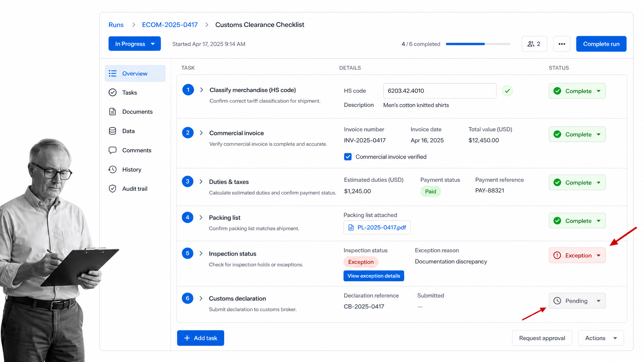Click the Customs declaration task title
644x362 pixels.
click(237, 299)
